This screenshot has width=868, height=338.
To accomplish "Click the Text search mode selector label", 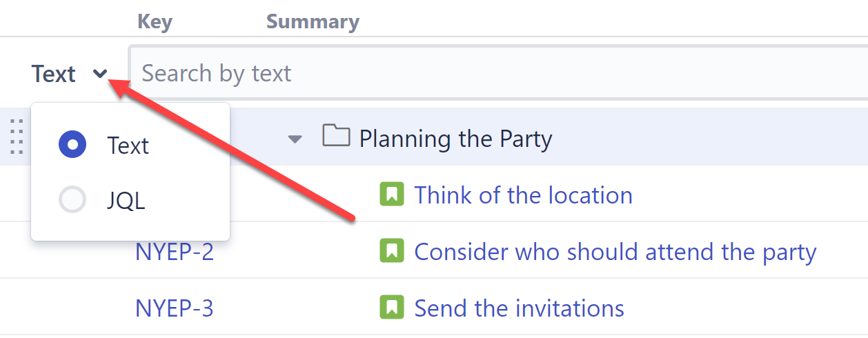I will tap(54, 74).
